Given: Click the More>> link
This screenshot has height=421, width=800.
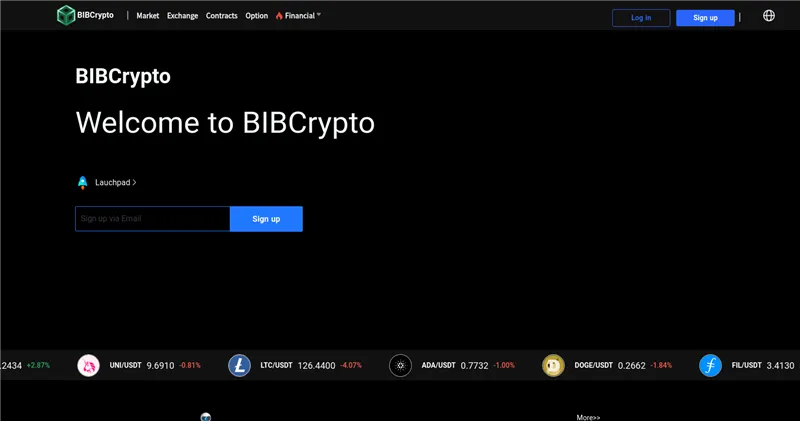Looking at the screenshot, I should [x=588, y=417].
